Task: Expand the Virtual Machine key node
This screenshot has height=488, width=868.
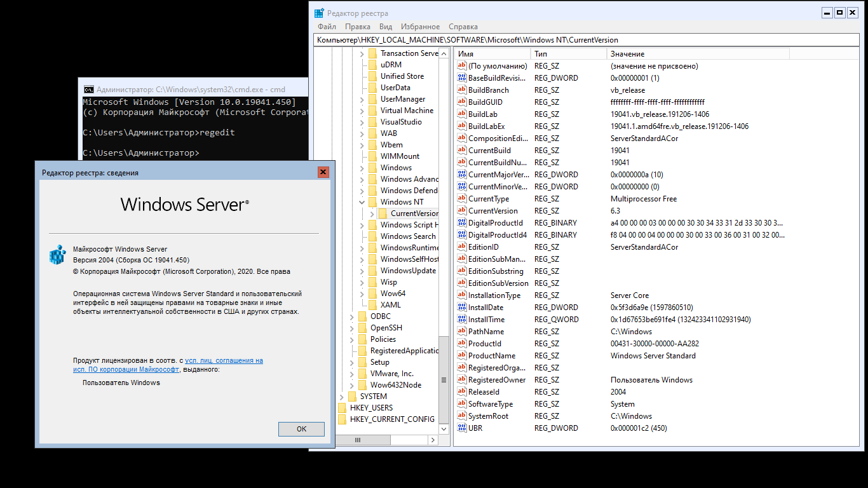Action: pyautogui.click(x=362, y=111)
